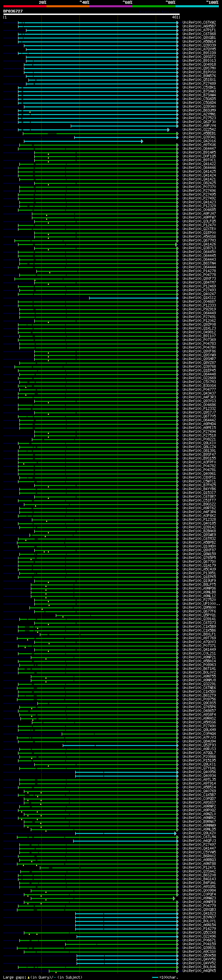This screenshot has height=980, width=222.
Task: Click the Q9LKZ0 alignment bar arrowhead
Action: pyautogui.click(x=175, y=834)
